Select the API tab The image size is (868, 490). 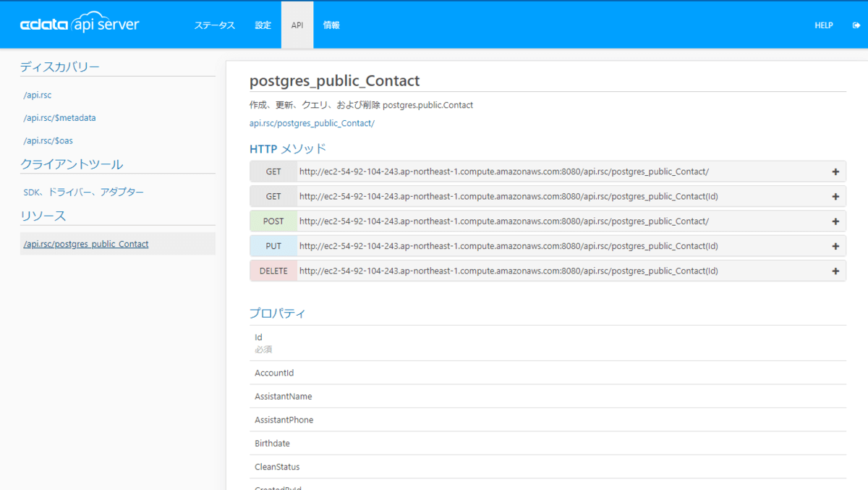click(x=297, y=25)
